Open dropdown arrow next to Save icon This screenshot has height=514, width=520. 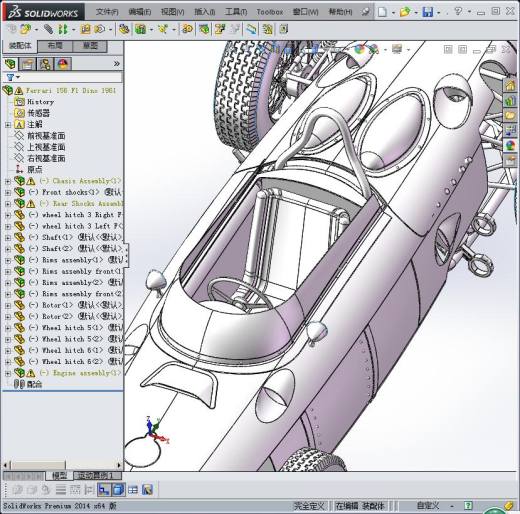tap(438, 13)
